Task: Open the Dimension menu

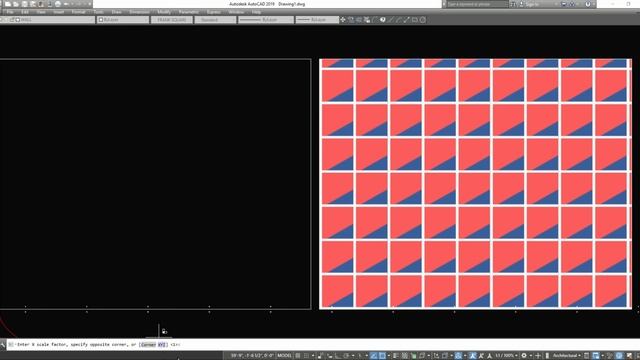Action: (x=139, y=12)
